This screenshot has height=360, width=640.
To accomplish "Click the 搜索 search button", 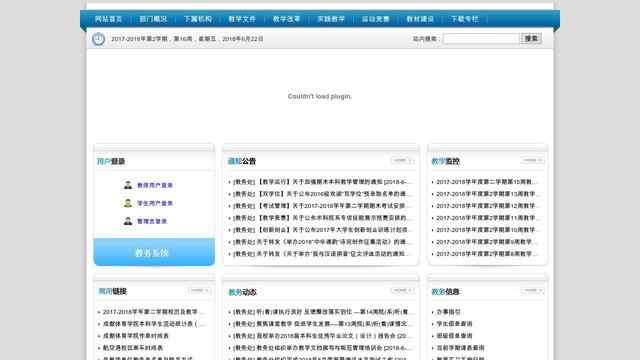I will [x=531, y=38].
